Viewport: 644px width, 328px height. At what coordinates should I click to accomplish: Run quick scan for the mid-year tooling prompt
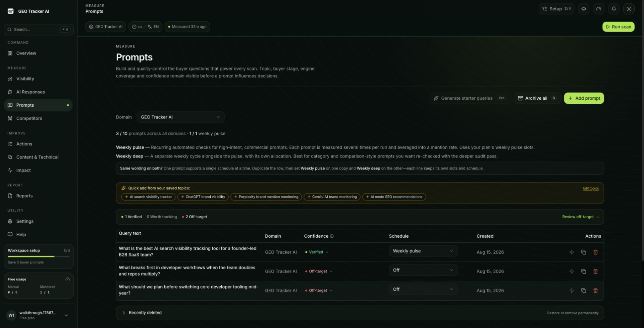coord(572,290)
